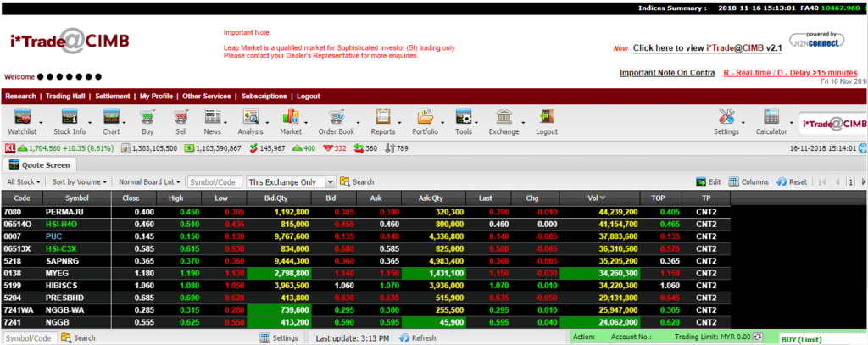This screenshot has width=868, height=345.
Task: Open the Columns chooser
Action: [748, 181]
